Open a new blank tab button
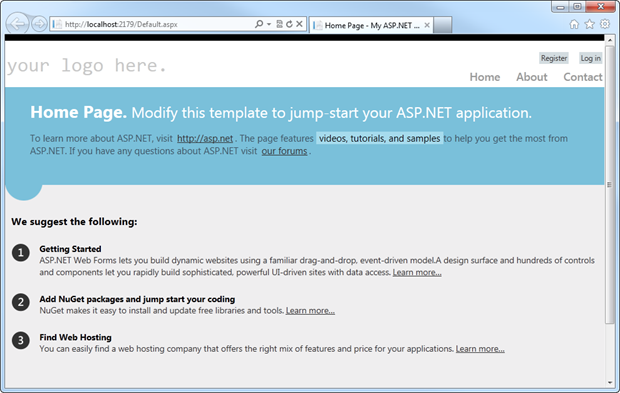The height and width of the screenshot is (393, 620). pos(442,25)
